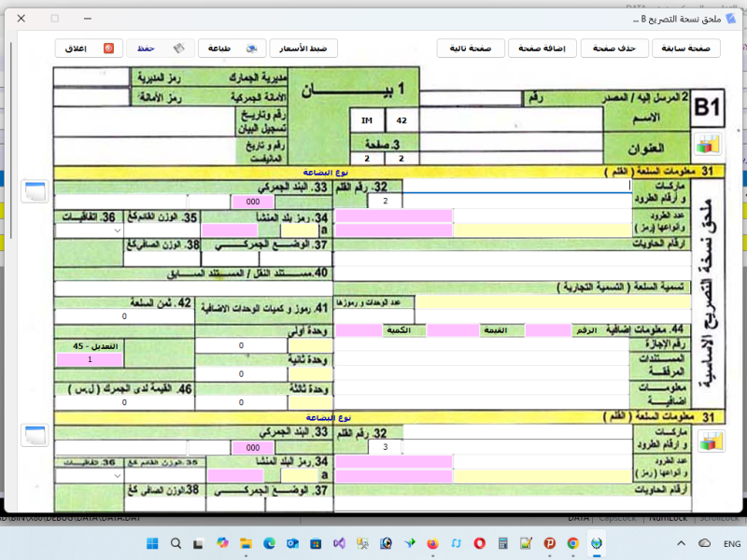747x560 pixels.
Task: Click the second unit (وحدة ثانية) quantity field
Action: (x=241, y=374)
